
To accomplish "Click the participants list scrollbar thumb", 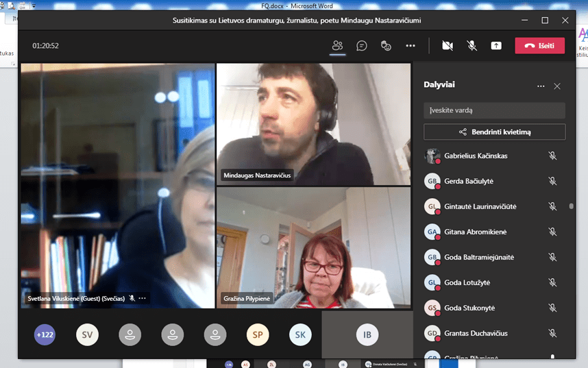I will pos(571,206).
